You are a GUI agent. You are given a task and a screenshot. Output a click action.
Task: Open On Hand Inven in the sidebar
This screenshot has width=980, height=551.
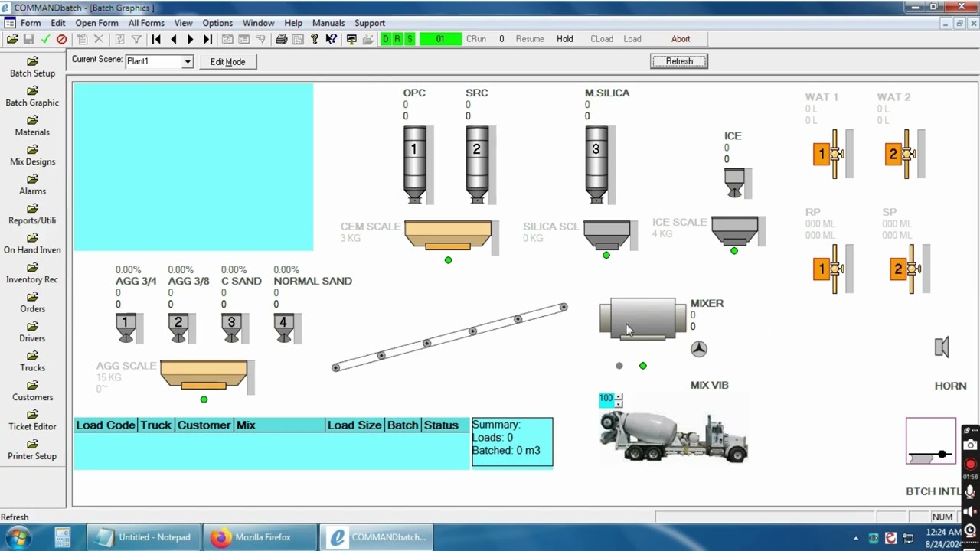click(x=32, y=244)
